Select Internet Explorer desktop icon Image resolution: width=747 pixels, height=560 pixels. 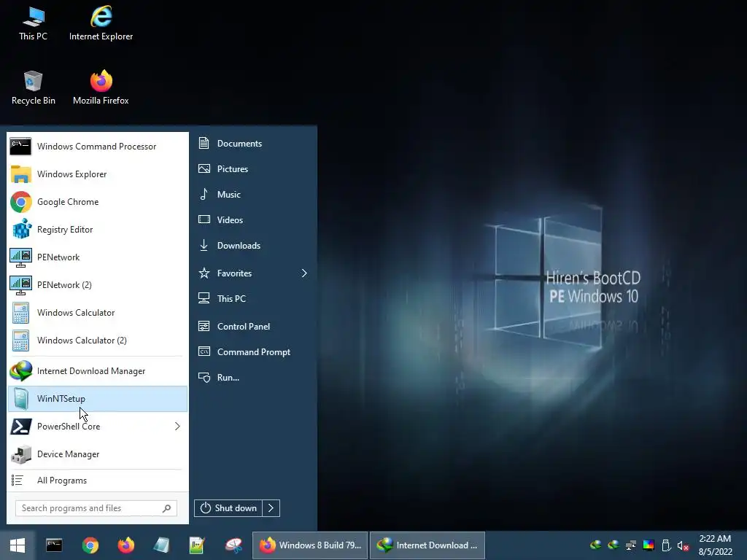point(101,24)
